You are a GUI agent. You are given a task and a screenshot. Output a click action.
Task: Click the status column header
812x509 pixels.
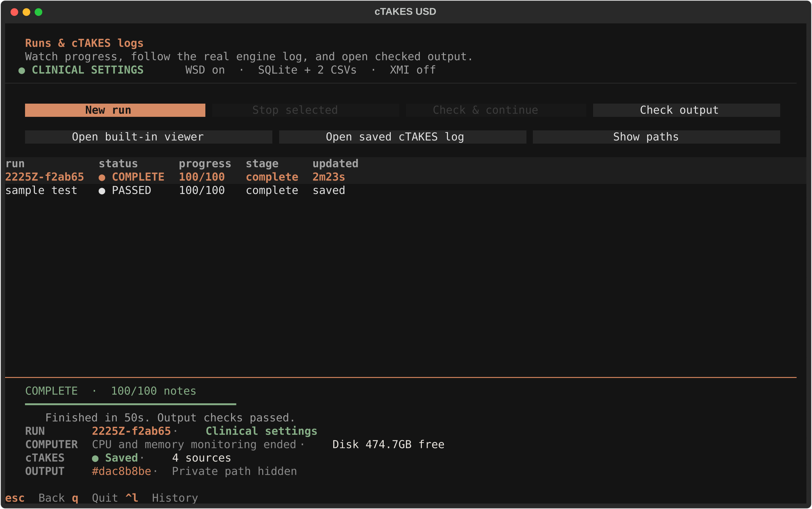118,164
